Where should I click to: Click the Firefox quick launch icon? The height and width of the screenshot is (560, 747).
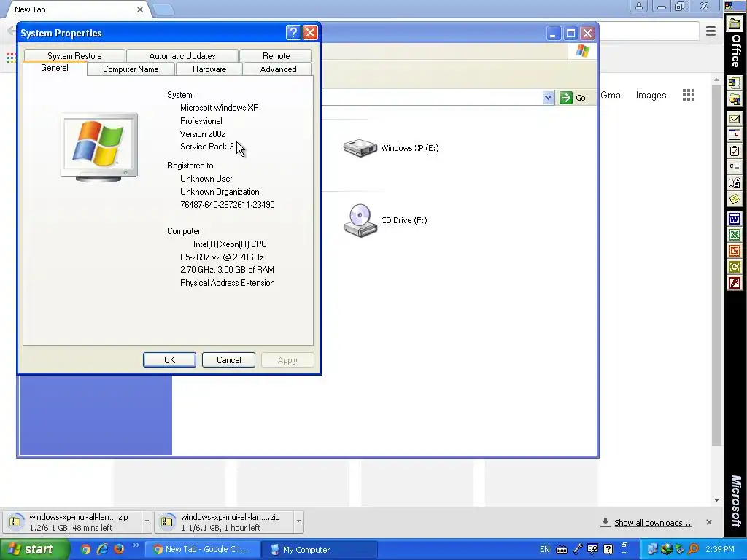119,549
